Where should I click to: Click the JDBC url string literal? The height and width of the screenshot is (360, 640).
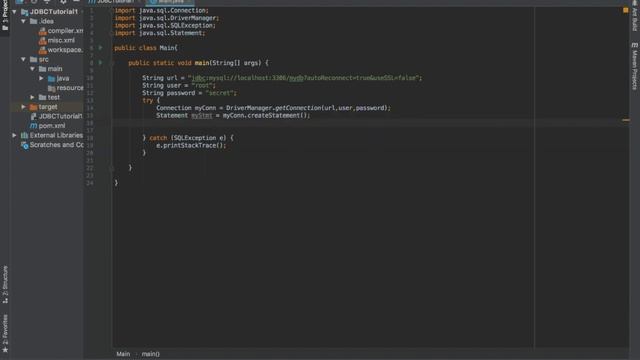304,78
